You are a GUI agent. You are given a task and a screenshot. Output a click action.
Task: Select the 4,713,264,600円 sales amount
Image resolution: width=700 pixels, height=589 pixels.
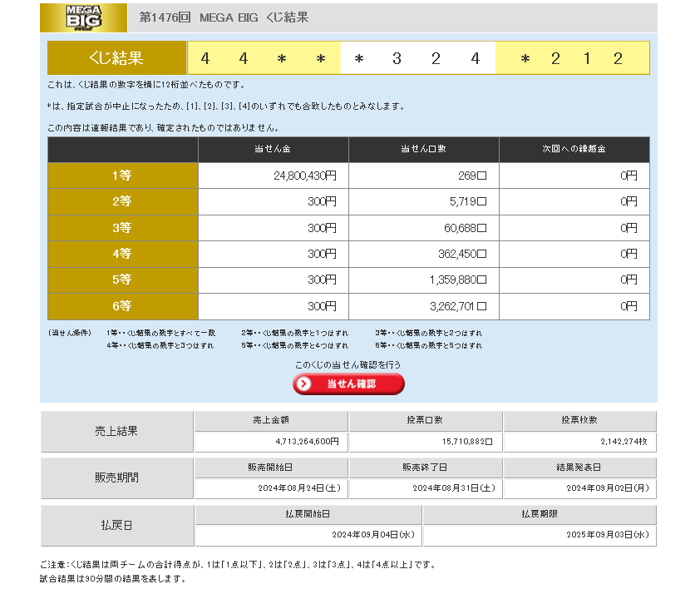tap(307, 442)
